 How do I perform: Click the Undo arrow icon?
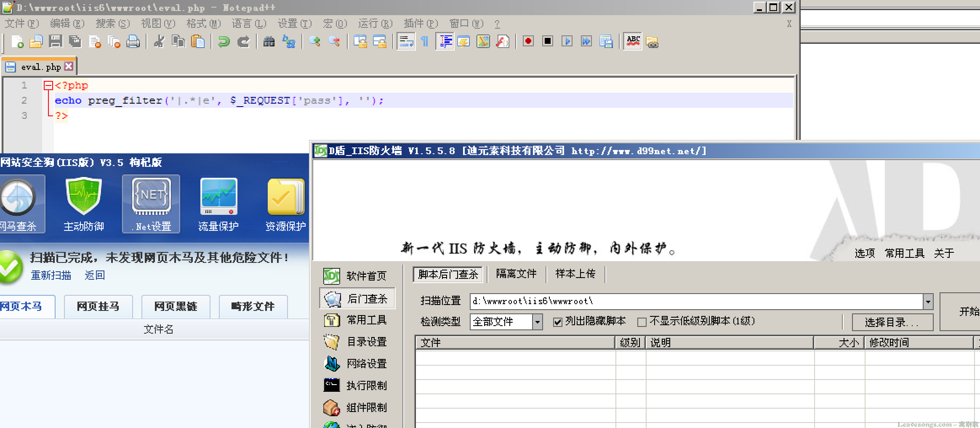[224, 42]
